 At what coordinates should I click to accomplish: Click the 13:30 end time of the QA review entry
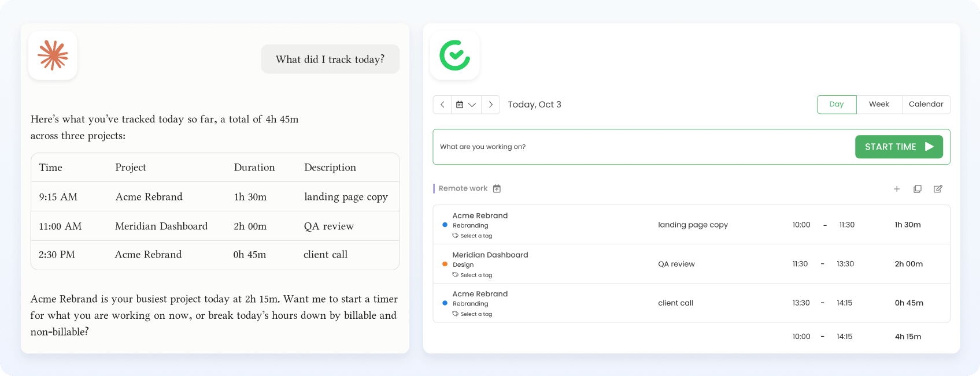pos(845,264)
